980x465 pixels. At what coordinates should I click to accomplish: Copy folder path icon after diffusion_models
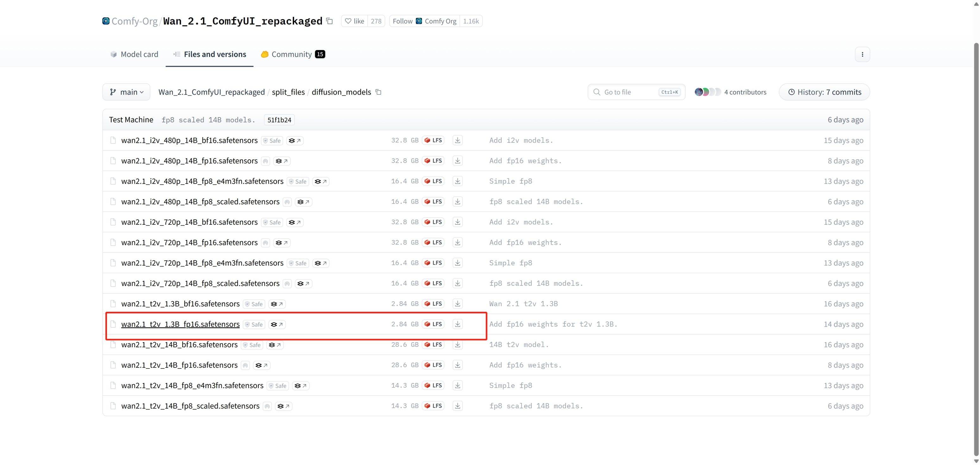[379, 92]
